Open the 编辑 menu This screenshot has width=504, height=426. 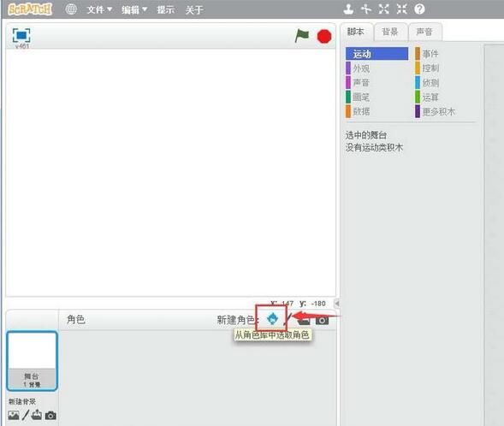click(x=134, y=9)
